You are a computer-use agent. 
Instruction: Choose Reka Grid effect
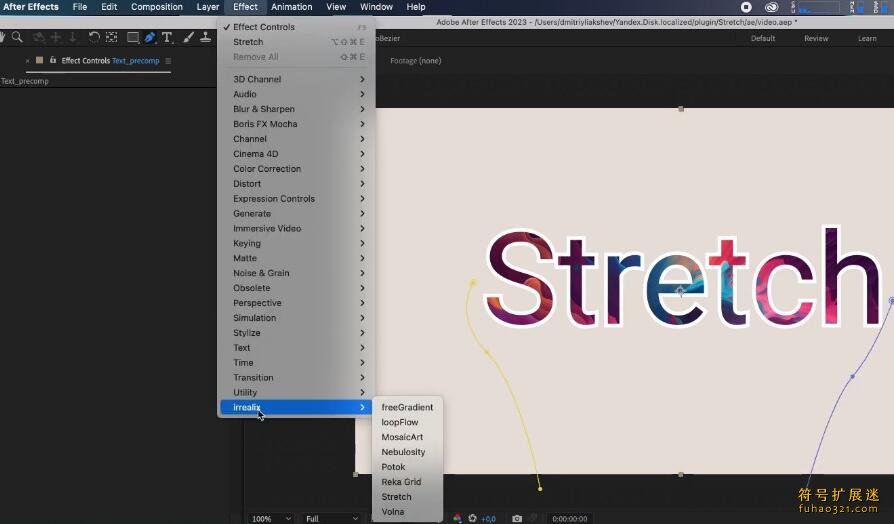407,482
